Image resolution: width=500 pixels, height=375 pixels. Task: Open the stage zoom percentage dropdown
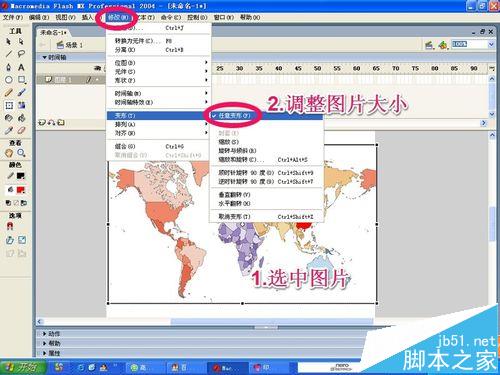point(491,45)
